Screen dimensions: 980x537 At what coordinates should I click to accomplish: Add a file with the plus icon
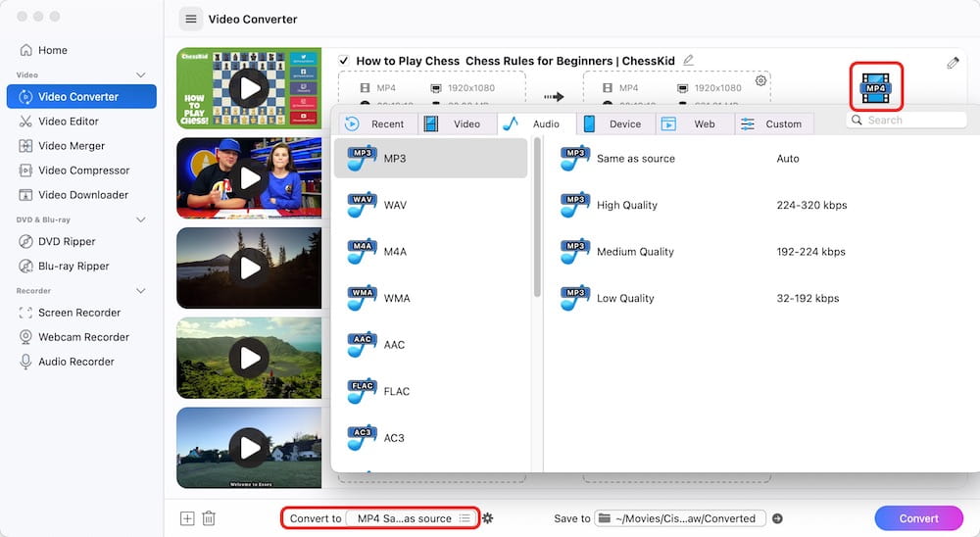[187, 518]
